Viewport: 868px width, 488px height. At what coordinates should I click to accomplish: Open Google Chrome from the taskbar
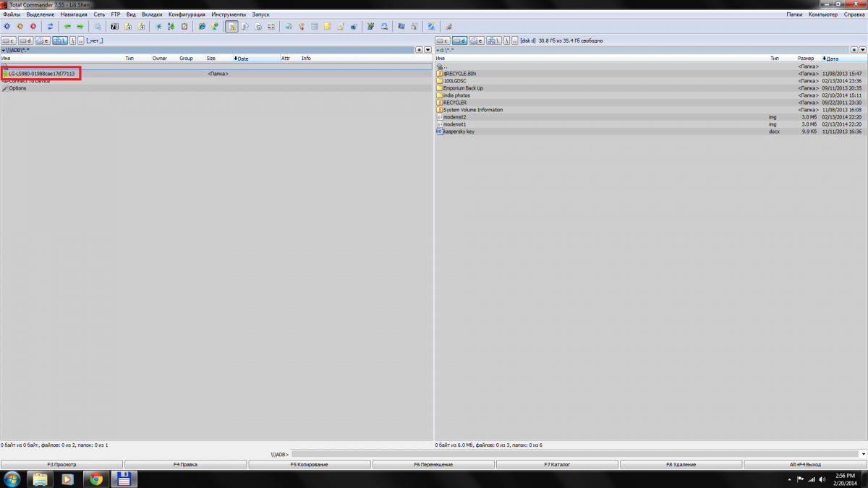[x=95, y=479]
